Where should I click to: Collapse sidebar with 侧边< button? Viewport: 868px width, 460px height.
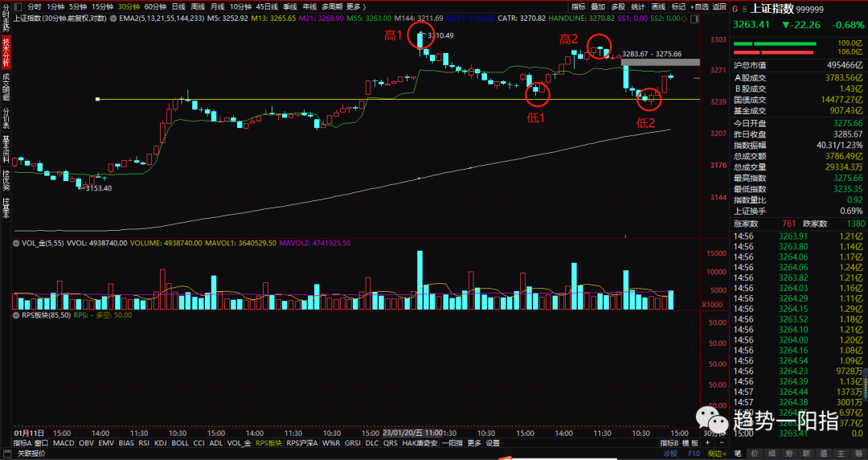pos(717,454)
